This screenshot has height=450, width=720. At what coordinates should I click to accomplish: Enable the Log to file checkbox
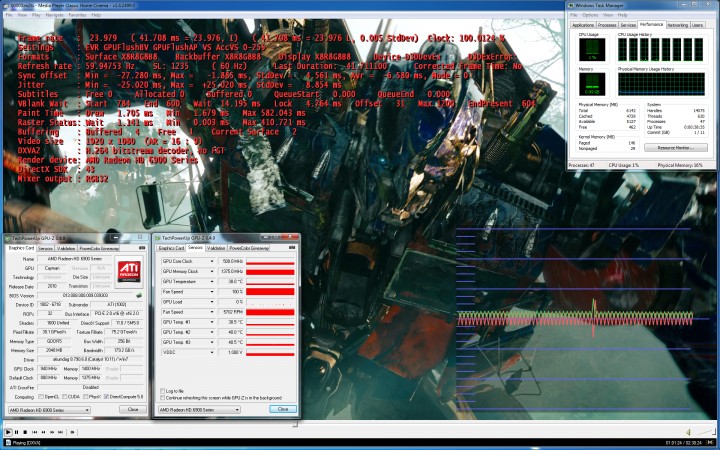(163, 391)
